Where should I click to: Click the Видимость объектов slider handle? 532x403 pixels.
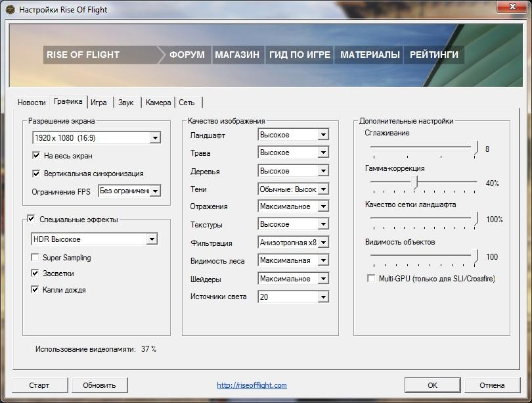(476, 256)
